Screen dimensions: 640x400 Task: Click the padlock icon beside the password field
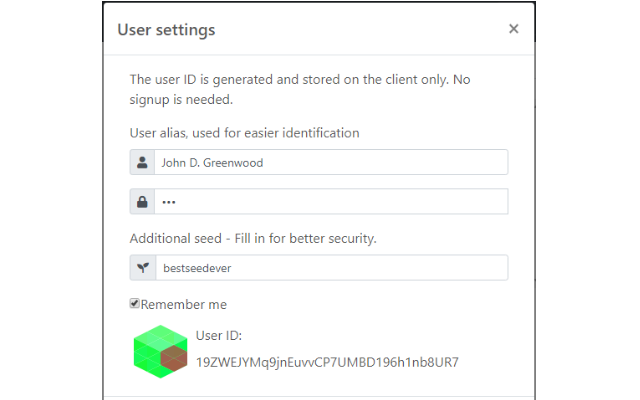142,202
